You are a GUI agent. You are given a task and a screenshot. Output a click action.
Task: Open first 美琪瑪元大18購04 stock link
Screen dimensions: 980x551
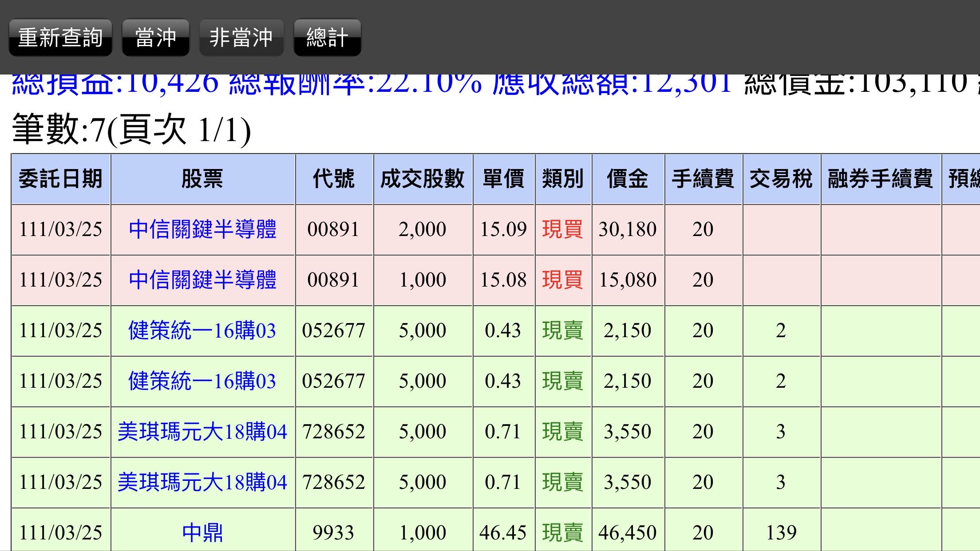[202, 432]
